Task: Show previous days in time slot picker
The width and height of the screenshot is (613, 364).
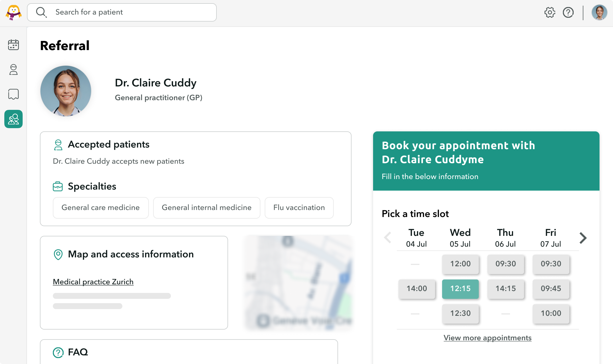Action: 388,238
